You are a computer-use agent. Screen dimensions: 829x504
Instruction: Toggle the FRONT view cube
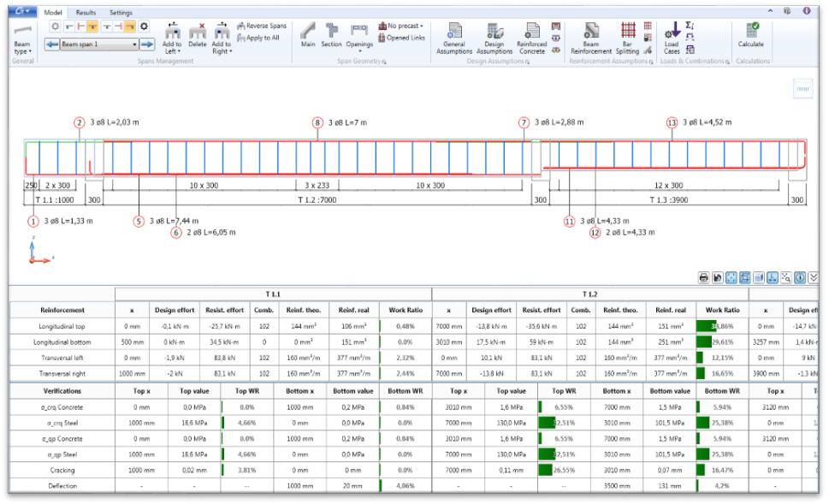pyautogui.click(x=802, y=89)
